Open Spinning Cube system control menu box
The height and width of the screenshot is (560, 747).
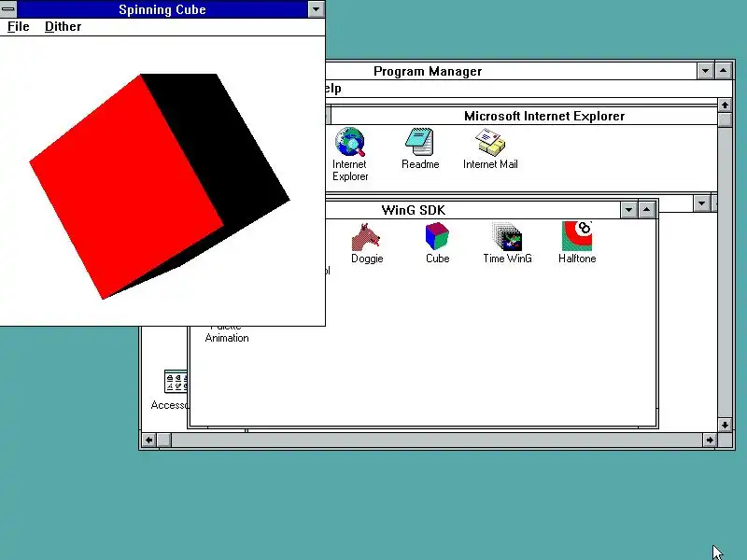[8, 8]
